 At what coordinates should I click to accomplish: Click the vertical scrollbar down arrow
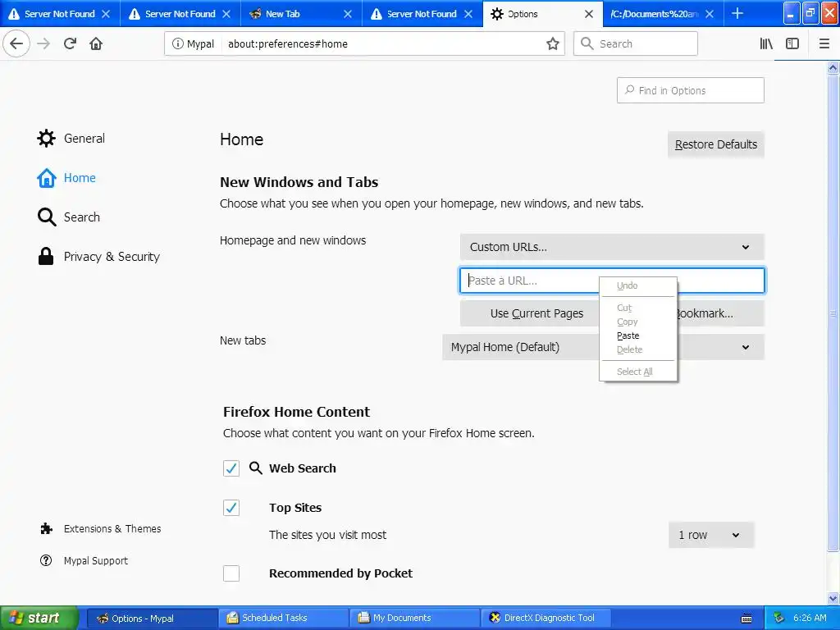(x=833, y=598)
